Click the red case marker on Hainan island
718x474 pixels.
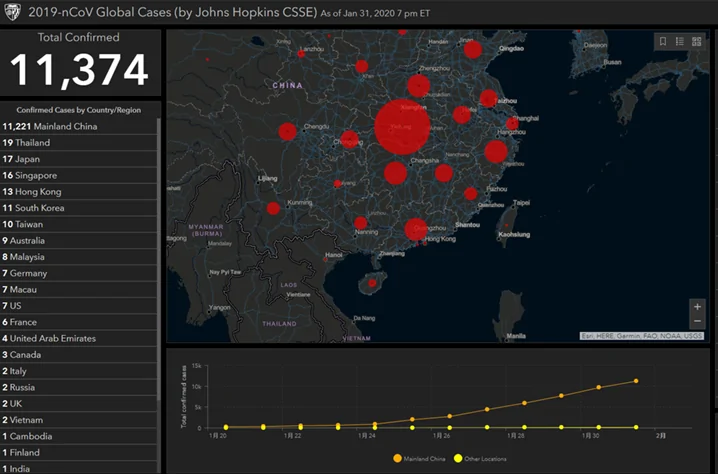[373, 283]
